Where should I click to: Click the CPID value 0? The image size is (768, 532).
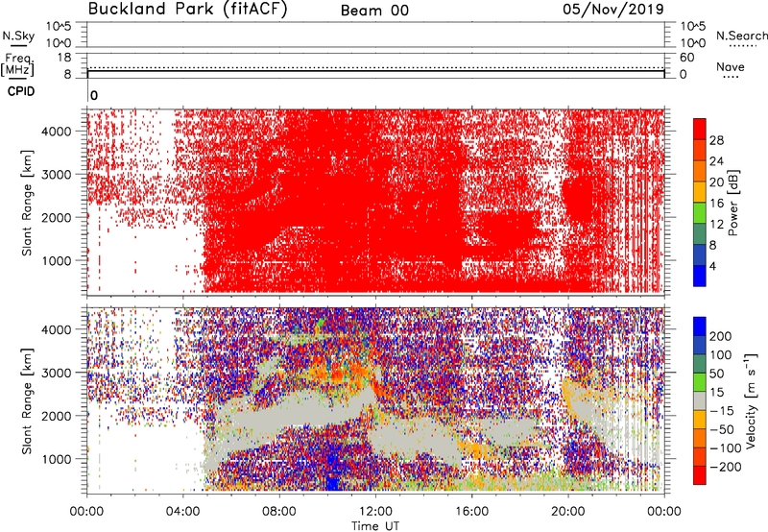tap(94, 95)
